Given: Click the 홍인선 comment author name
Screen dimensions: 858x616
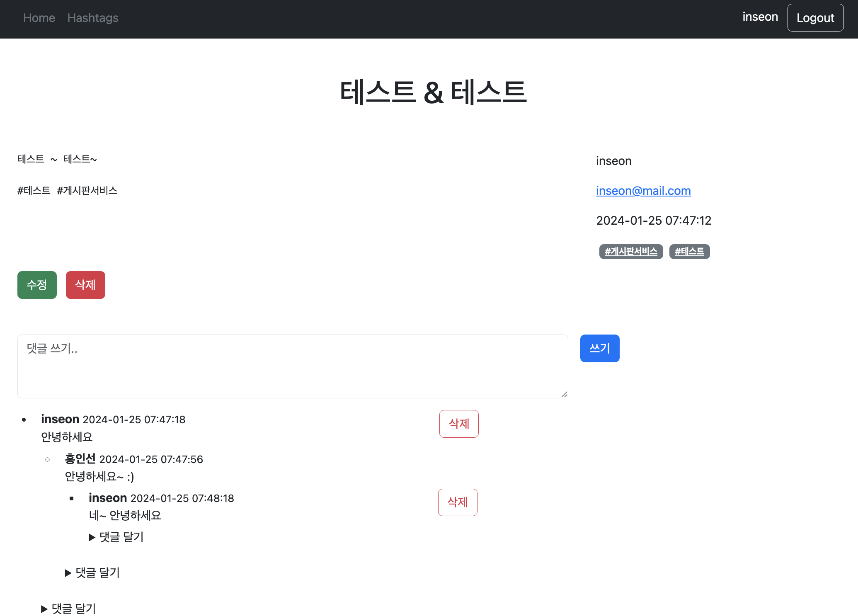Looking at the screenshot, I should pos(80,459).
